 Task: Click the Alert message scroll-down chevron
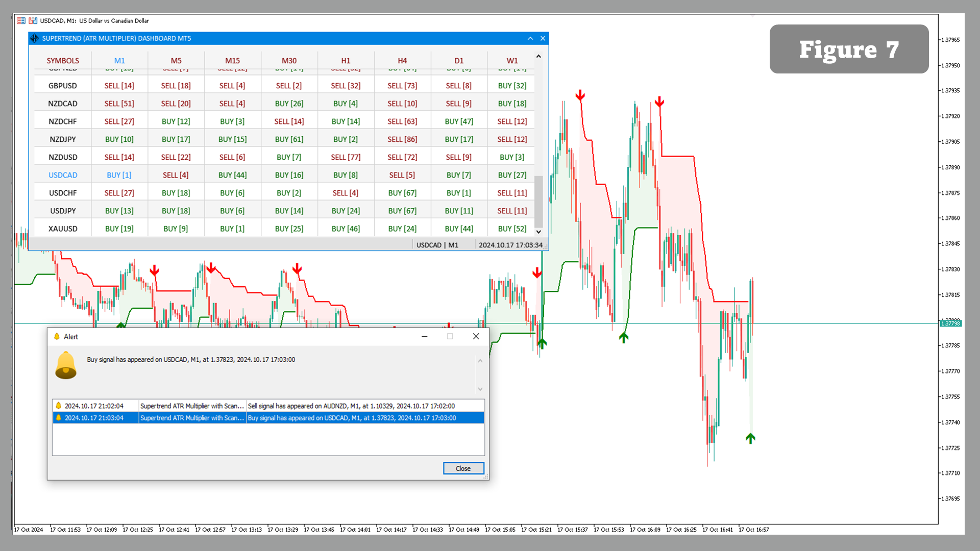click(x=480, y=389)
